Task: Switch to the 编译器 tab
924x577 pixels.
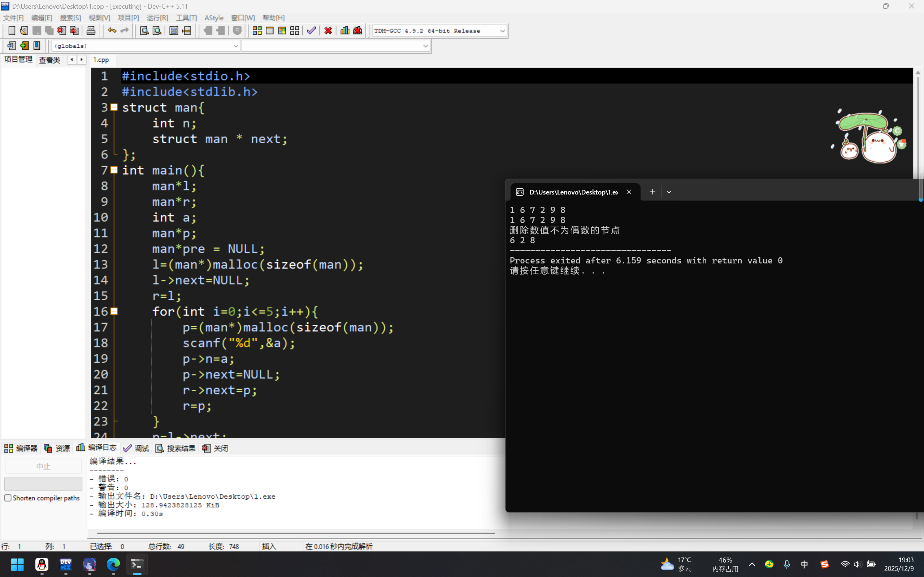Action: tap(21, 448)
